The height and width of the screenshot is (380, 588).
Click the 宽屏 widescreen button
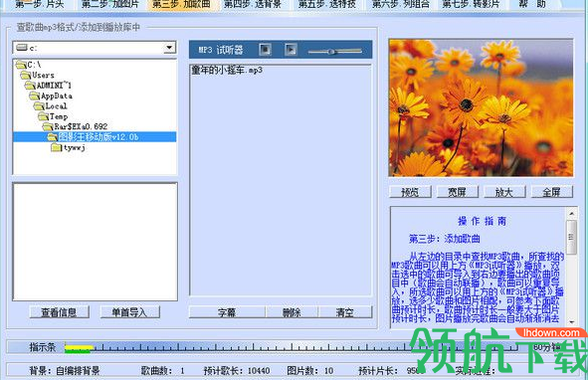(x=457, y=192)
